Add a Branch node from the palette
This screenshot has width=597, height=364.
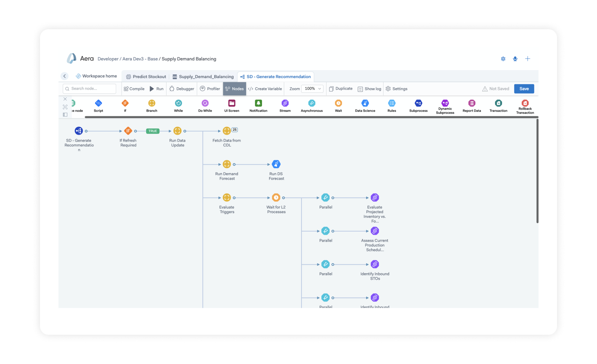pyautogui.click(x=152, y=104)
